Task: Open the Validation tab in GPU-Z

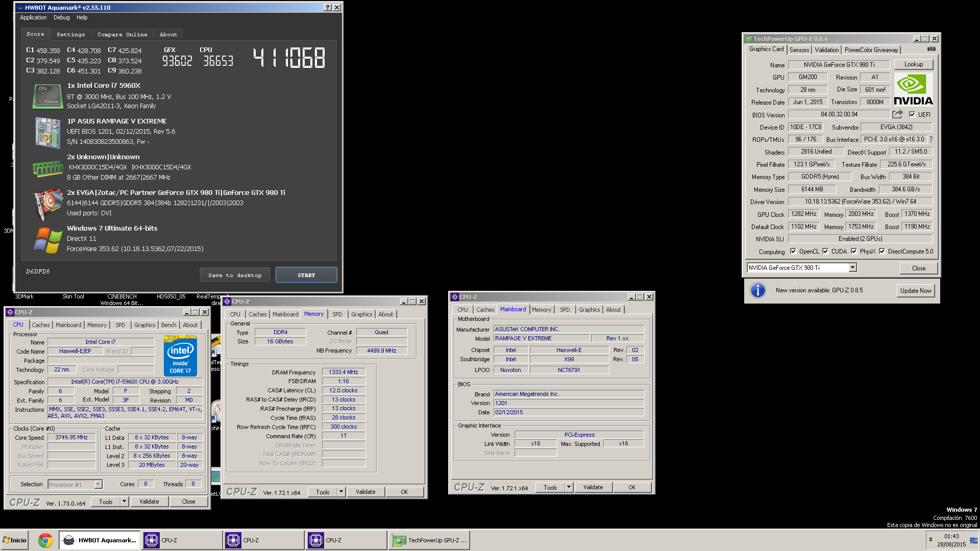Action: click(x=826, y=50)
